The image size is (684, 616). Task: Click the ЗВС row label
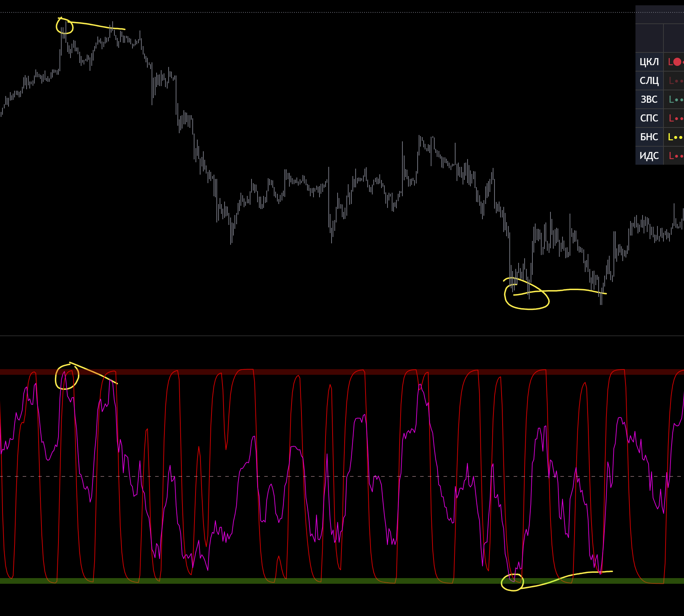pos(649,100)
